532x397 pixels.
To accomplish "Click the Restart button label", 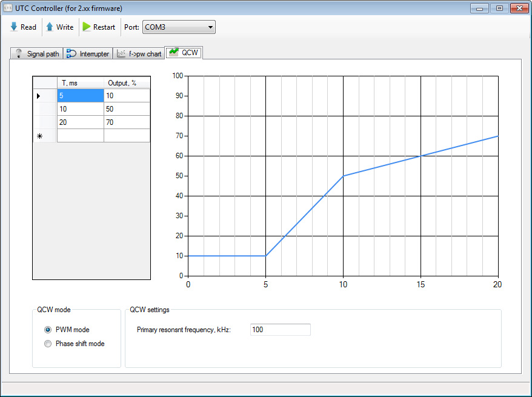I will tap(104, 27).
